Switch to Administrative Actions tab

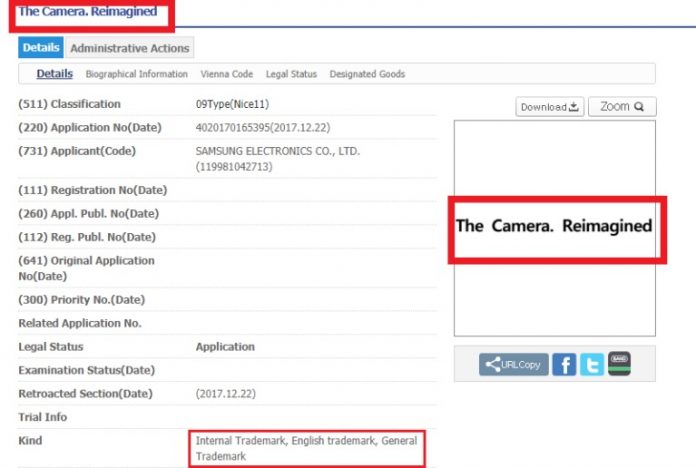pos(130,48)
